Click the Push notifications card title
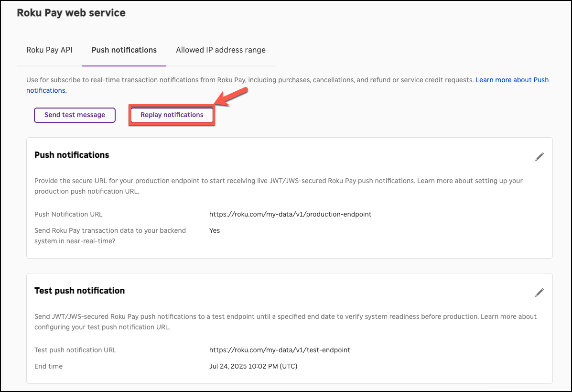The height and width of the screenshot is (392, 572). point(72,154)
